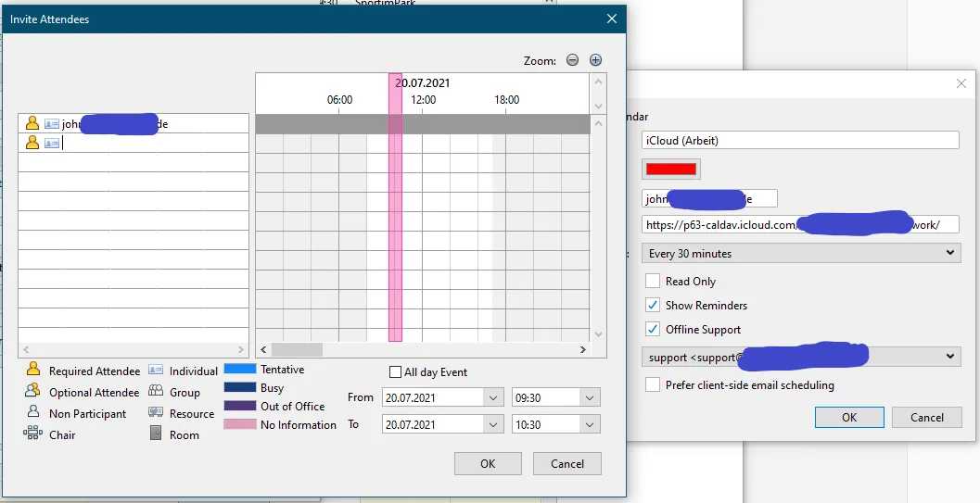980x503 pixels.
Task: Click the Optional Attendee legend icon
Action: click(32, 391)
